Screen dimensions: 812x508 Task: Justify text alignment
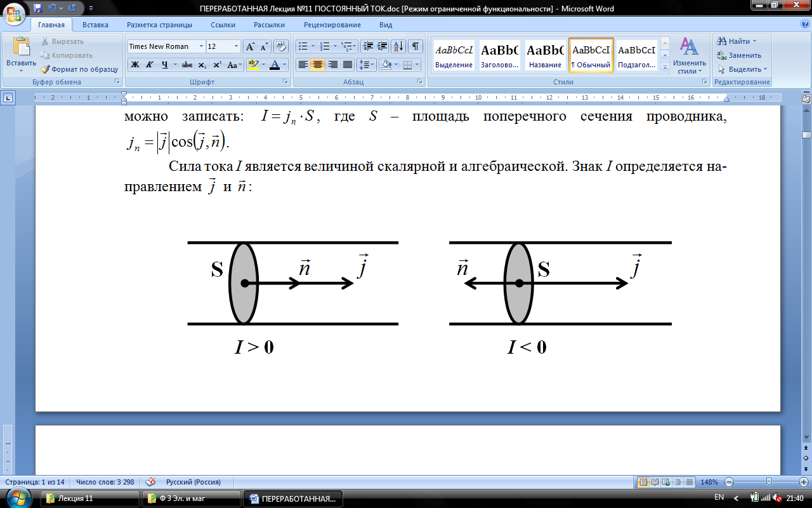coord(347,64)
